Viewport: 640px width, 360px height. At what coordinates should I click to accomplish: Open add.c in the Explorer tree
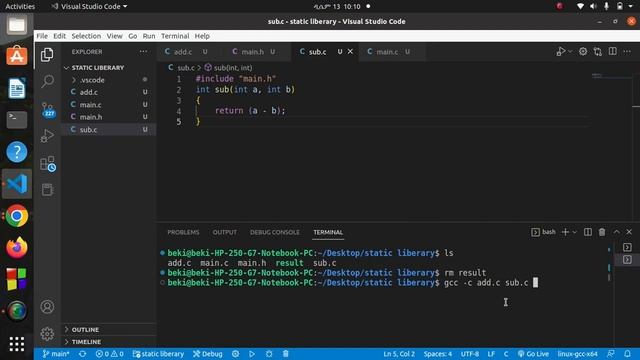coord(109,92)
